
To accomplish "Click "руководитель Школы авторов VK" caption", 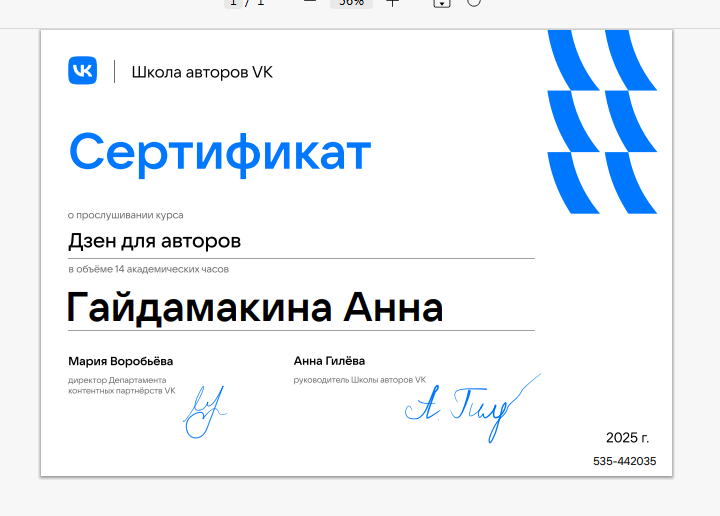I will tap(360, 380).
